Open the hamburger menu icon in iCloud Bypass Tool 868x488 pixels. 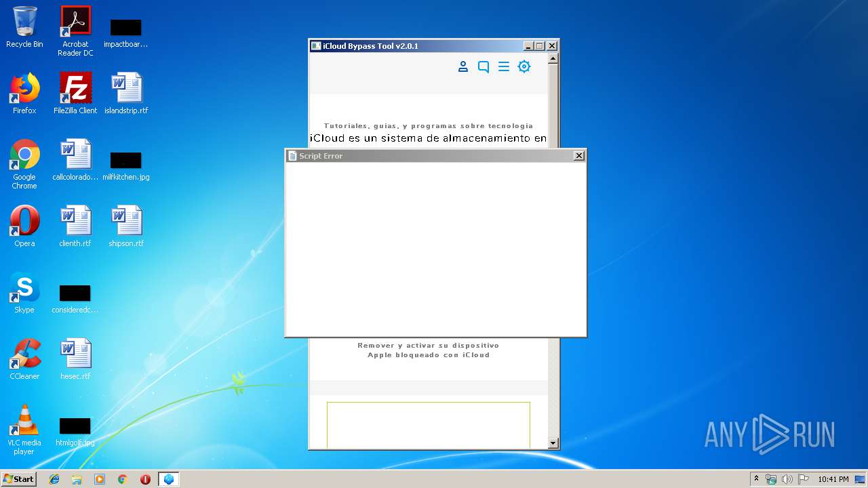coord(504,66)
